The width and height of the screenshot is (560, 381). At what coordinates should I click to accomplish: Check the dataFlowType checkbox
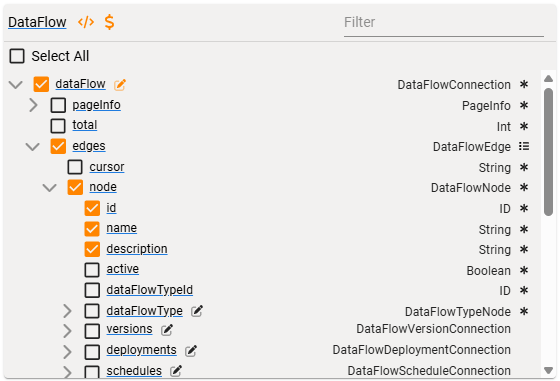coord(92,311)
